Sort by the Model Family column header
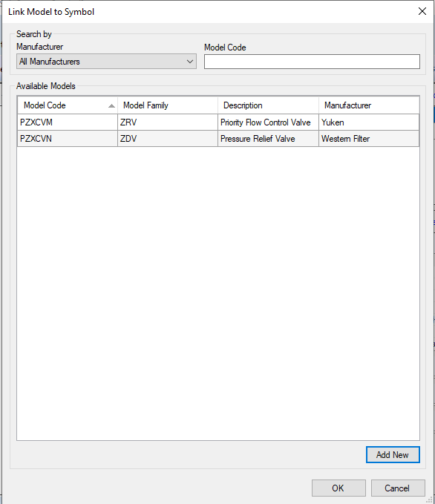Viewport: 435px width, 504px height. pos(168,105)
